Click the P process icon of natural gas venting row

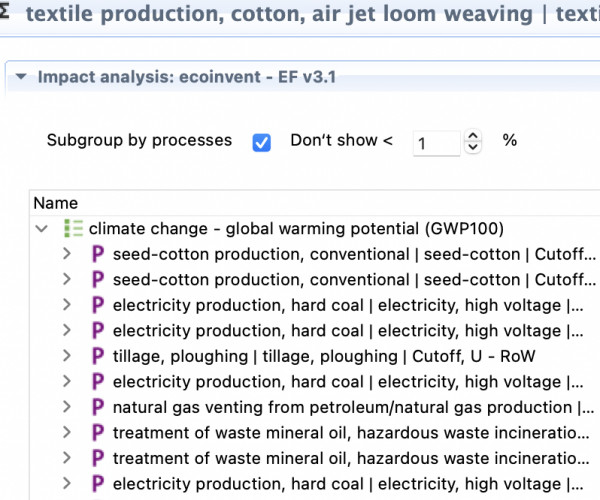98,407
